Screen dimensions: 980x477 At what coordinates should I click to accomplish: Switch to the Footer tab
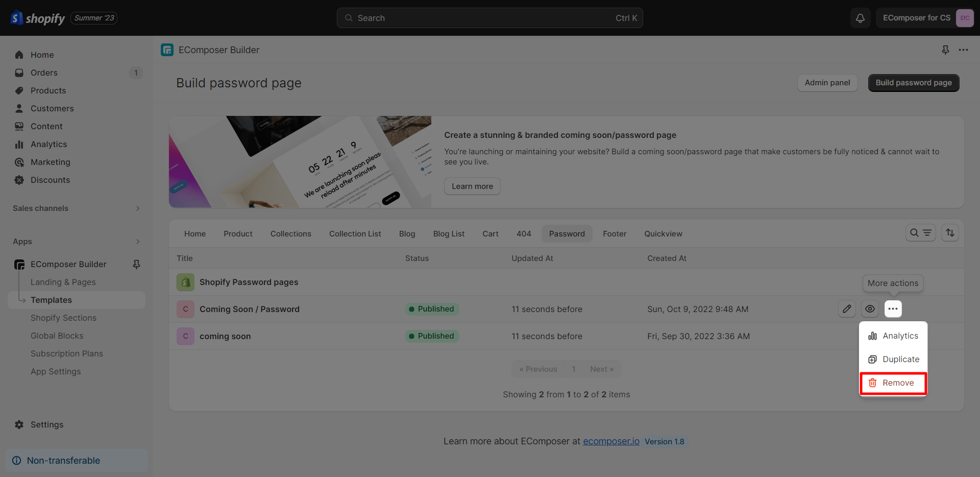coord(615,234)
